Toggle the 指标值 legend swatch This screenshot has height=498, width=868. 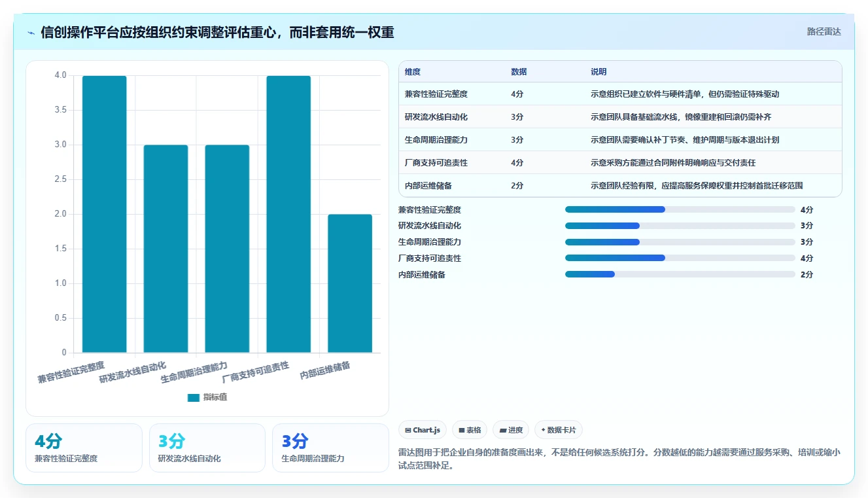193,397
